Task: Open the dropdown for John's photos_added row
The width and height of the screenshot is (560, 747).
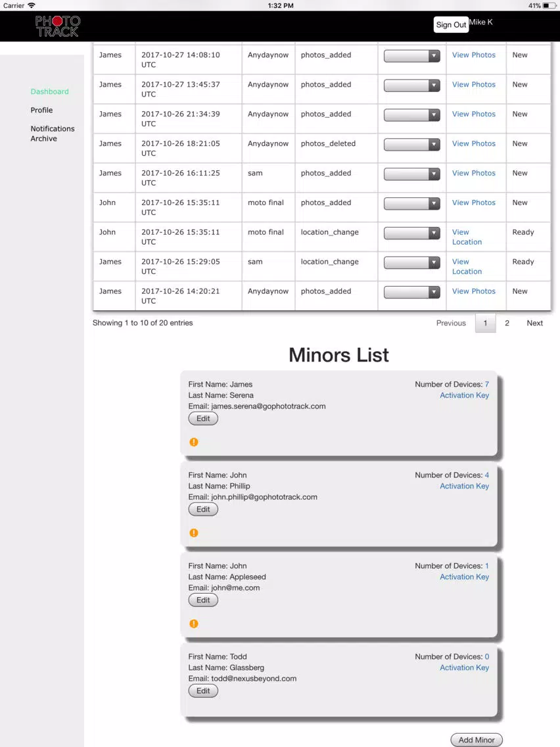Action: click(412, 203)
